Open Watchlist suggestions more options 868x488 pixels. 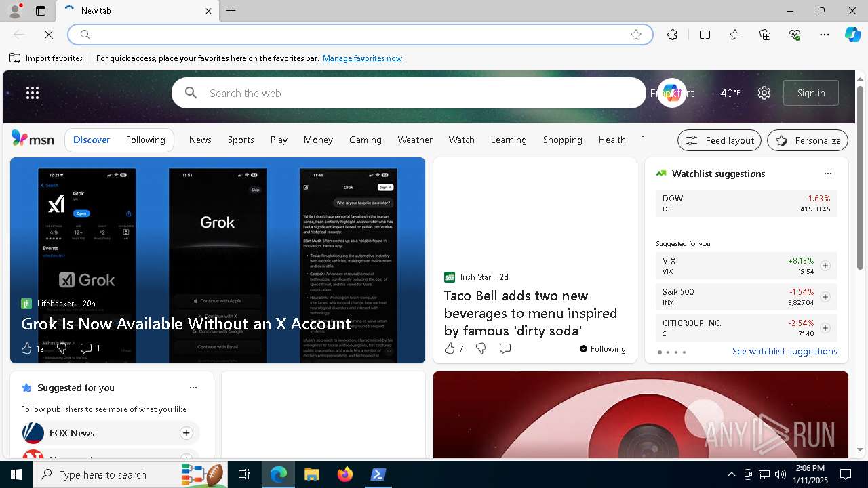tap(827, 174)
